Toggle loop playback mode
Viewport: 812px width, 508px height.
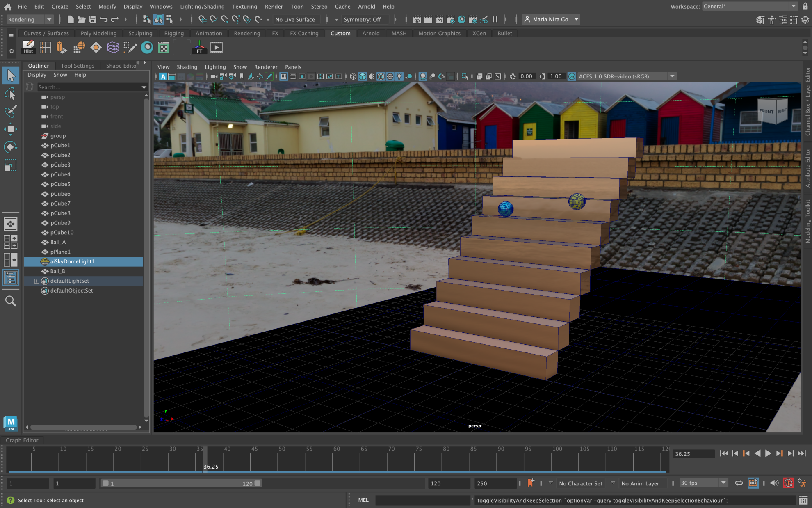[x=739, y=483]
